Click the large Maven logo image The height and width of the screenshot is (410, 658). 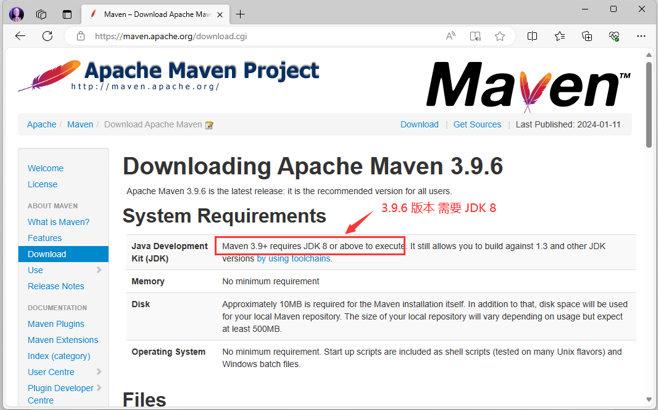tap(528, 86)
